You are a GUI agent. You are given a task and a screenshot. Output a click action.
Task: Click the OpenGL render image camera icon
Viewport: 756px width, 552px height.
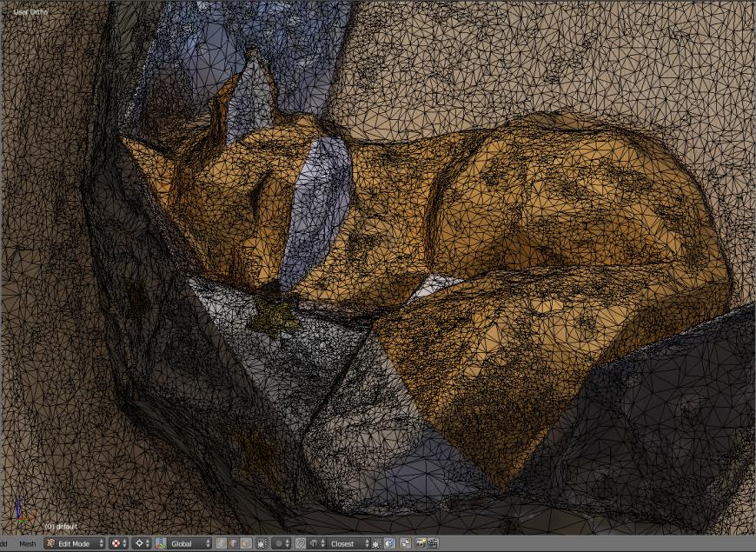click(421, 544)
